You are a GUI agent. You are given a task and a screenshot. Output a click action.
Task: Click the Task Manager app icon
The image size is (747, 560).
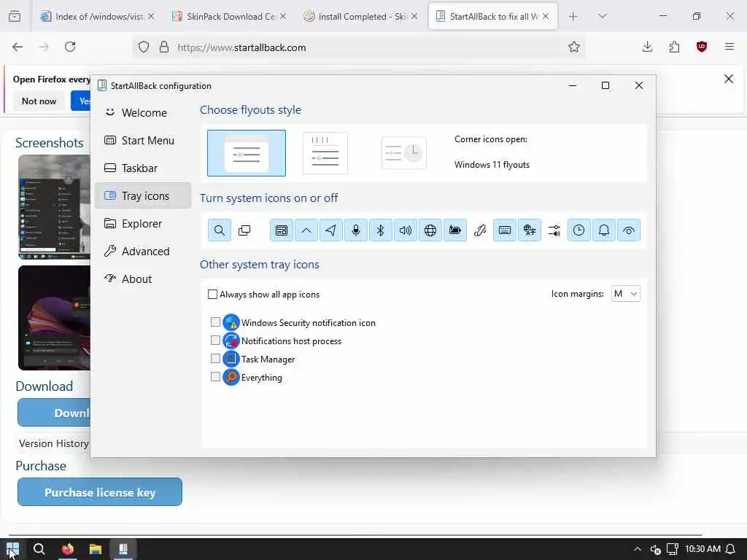[231, 359]
